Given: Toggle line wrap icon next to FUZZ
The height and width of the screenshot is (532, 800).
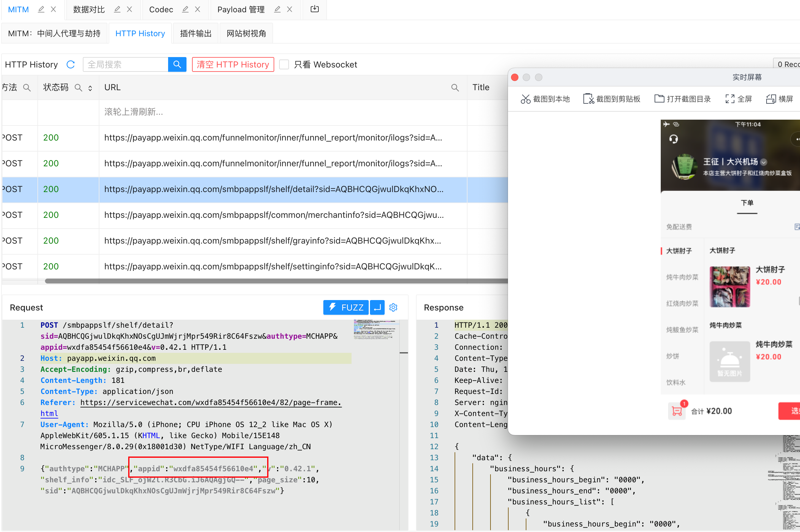Looking at the screenshot, I should 377,307.
